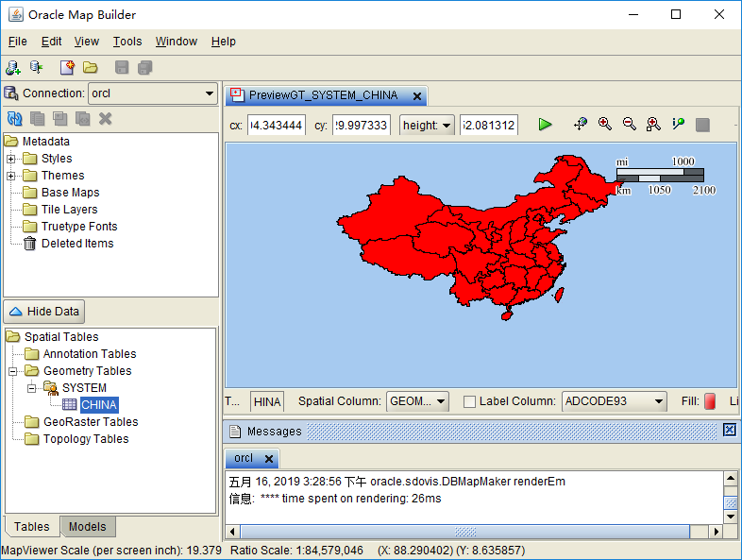Select Base Maps in metadata tree

pos(71,193)
